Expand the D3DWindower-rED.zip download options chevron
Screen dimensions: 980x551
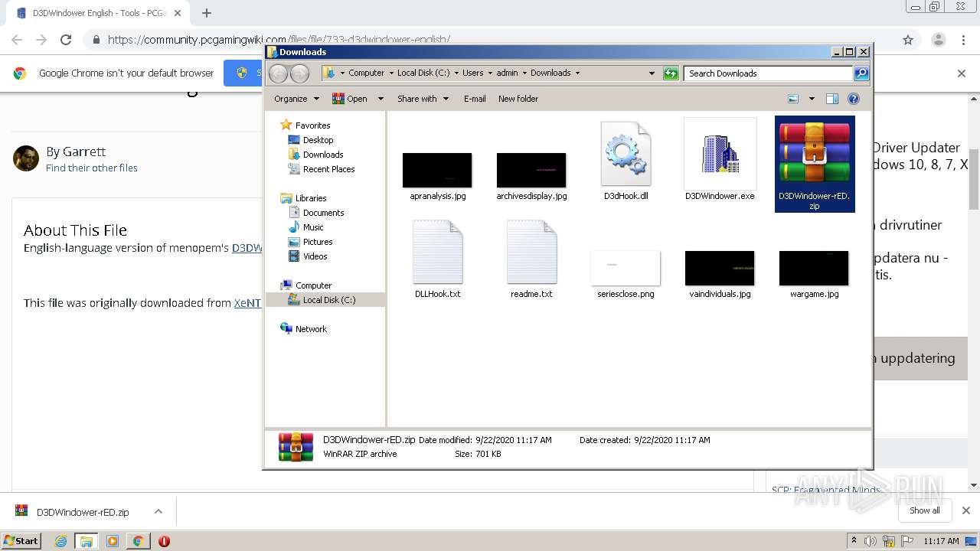[x=158, y=512]
